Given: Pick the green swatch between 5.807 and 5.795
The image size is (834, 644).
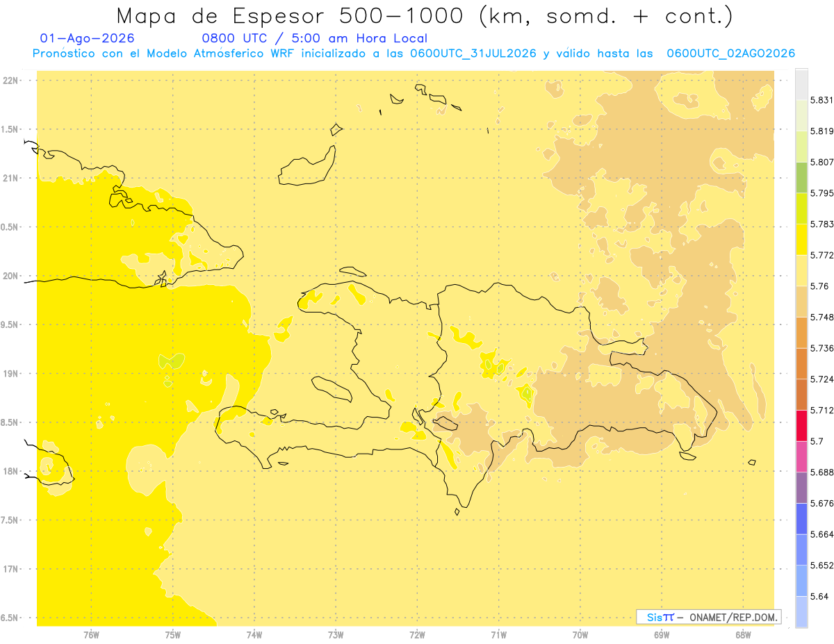Looking at the screenshot, I should coord(801,178).
